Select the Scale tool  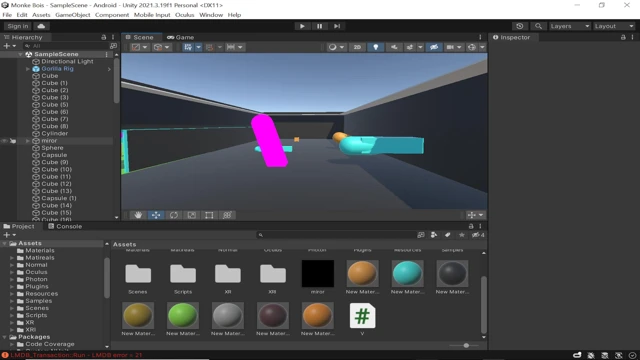(191, 215)
